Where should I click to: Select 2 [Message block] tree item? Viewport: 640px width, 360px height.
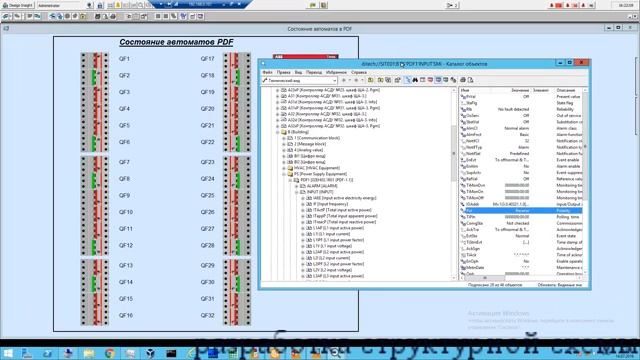pyautogui.click(x=307, y=144)
